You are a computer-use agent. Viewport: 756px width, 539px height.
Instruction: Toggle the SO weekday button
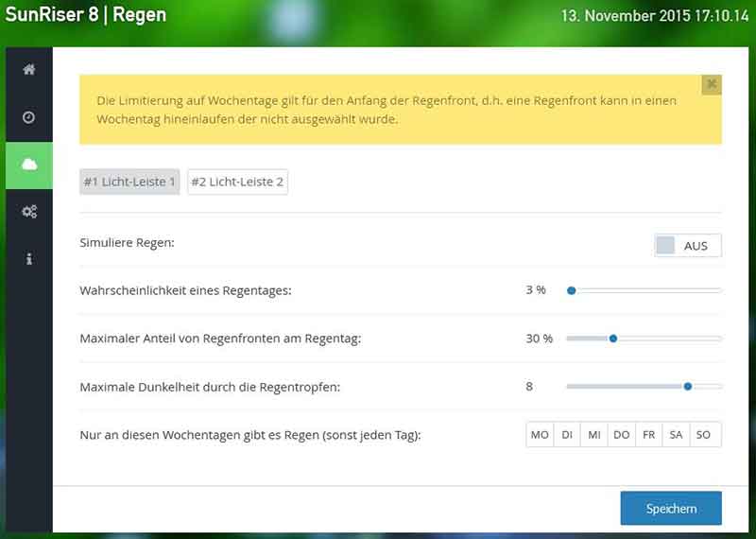[x=705, y=435]
